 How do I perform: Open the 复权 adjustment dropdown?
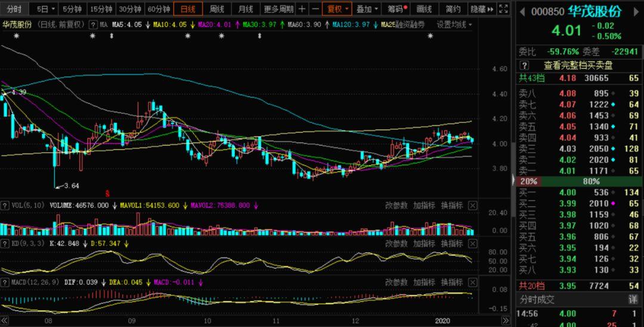tap(337, 8)
